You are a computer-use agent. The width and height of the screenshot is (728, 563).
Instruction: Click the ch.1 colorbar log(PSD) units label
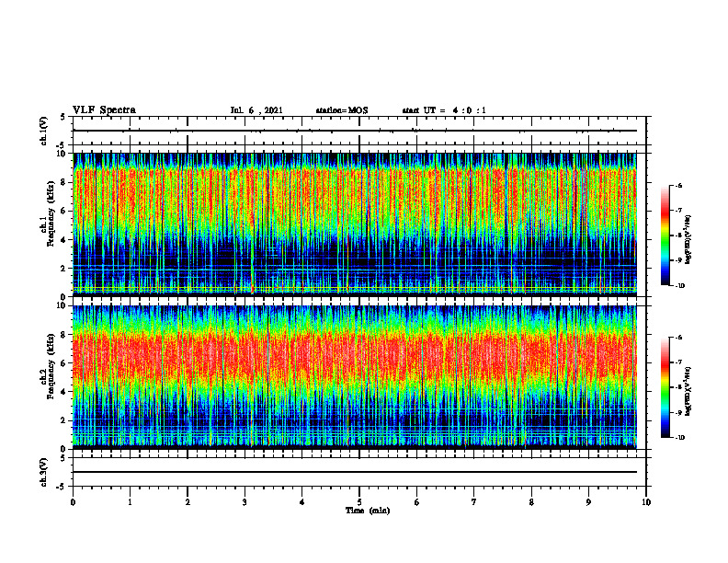[688, 240]
